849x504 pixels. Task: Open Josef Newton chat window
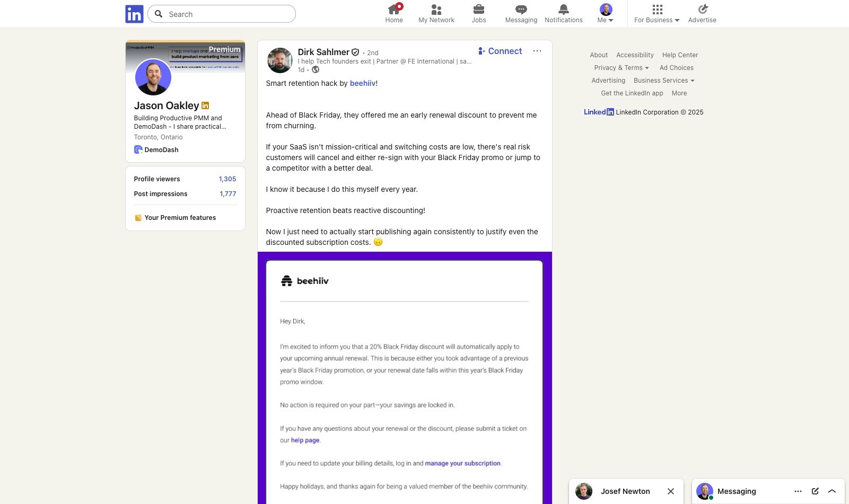click(x=625, y=491)
